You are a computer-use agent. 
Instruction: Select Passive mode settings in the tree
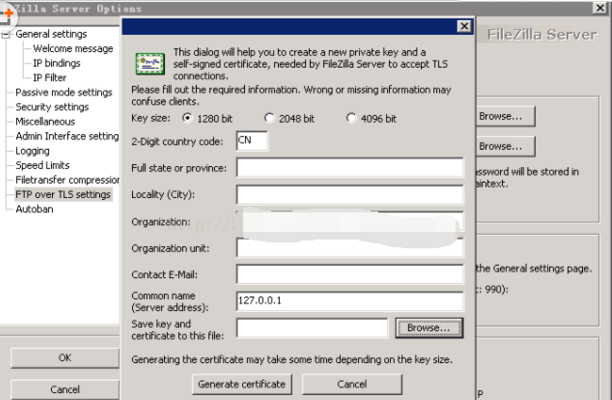[x=64, y=92]
